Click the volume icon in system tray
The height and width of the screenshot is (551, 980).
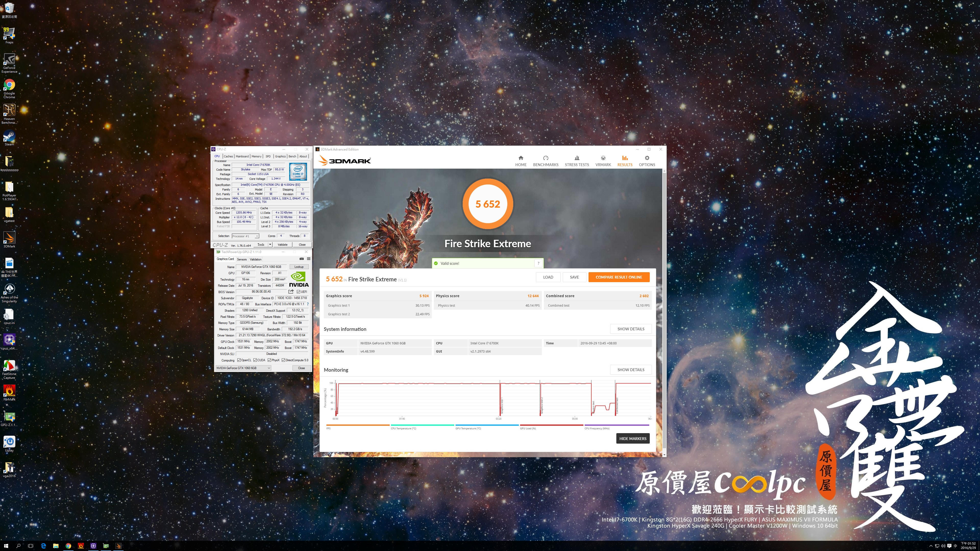[x=943, y=546]
